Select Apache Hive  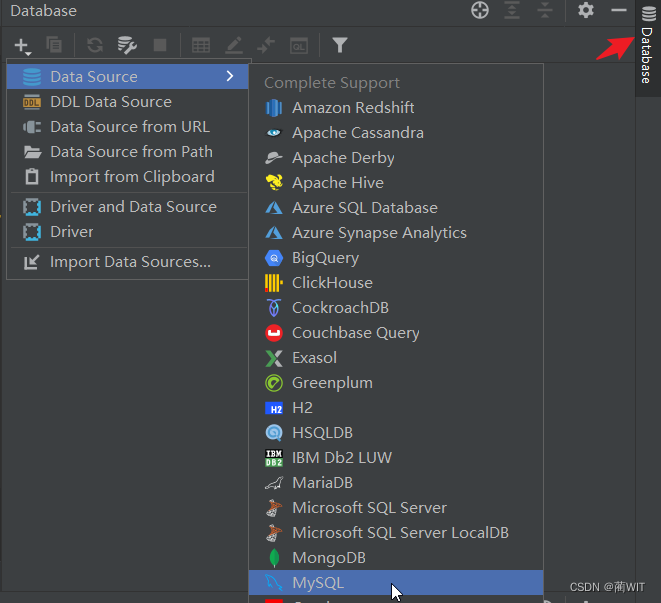point(396,183)
